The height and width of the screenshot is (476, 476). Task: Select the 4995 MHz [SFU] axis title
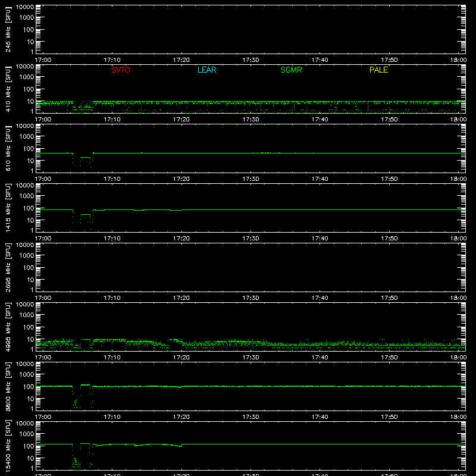[8, 327]
